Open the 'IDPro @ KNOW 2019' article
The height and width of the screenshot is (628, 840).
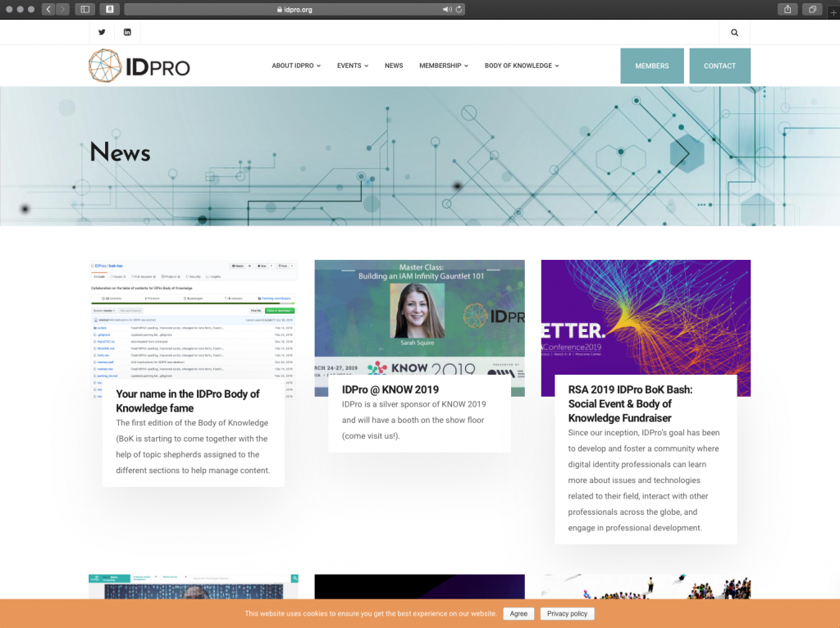(390, 389)
